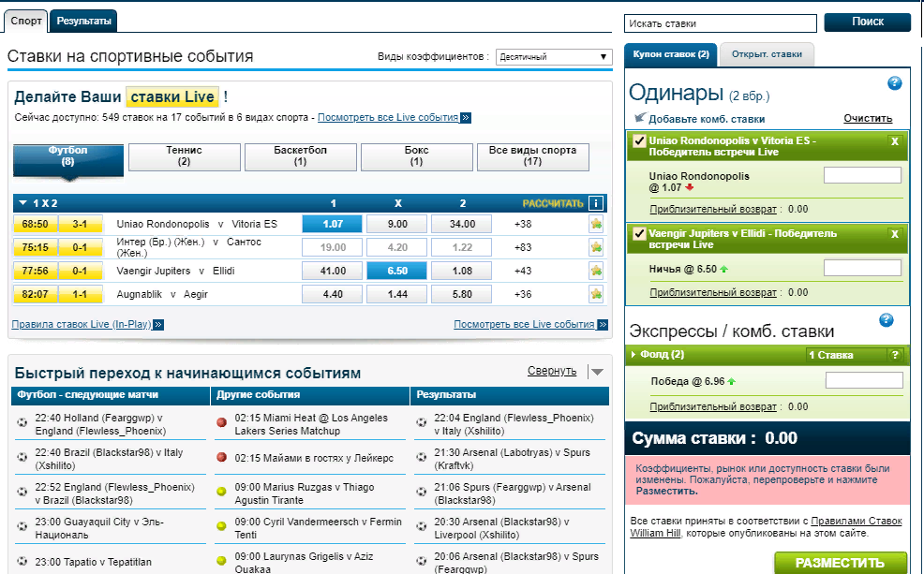Click Очистить link to clear coupon
This screenshot has height=574, width=924.
tap(867, 119)
